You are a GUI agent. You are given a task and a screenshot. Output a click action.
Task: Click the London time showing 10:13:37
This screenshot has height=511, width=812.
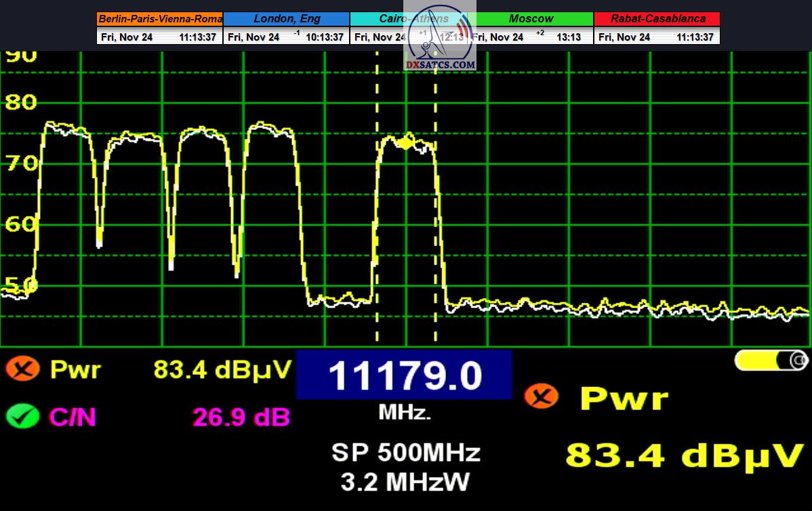point(325,37)
